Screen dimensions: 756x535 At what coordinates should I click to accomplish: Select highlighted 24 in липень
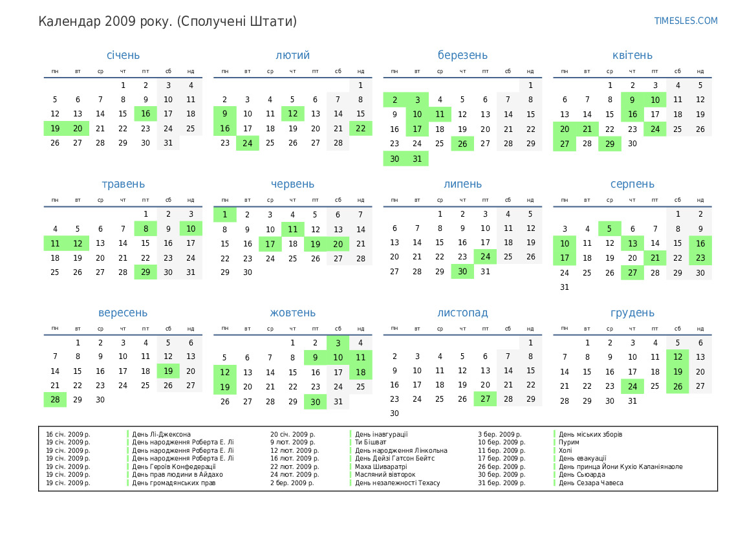485,257
